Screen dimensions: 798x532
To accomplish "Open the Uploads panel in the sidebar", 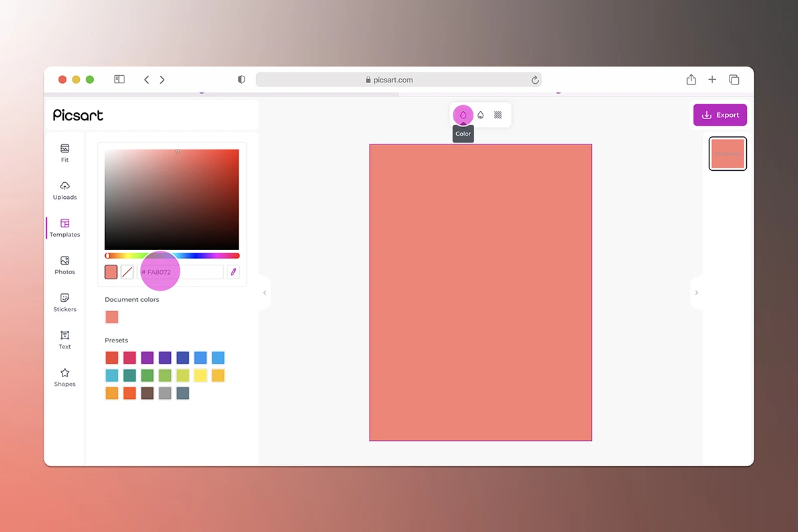I will coord(65,192).
